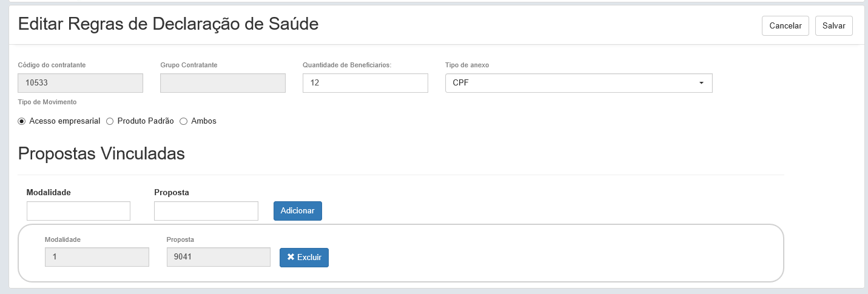The height and width of the screenshot is (294, 868).
Task: Select the Acesso empresarial radio button
Action: pyautogui.click(x=22, y=121)
